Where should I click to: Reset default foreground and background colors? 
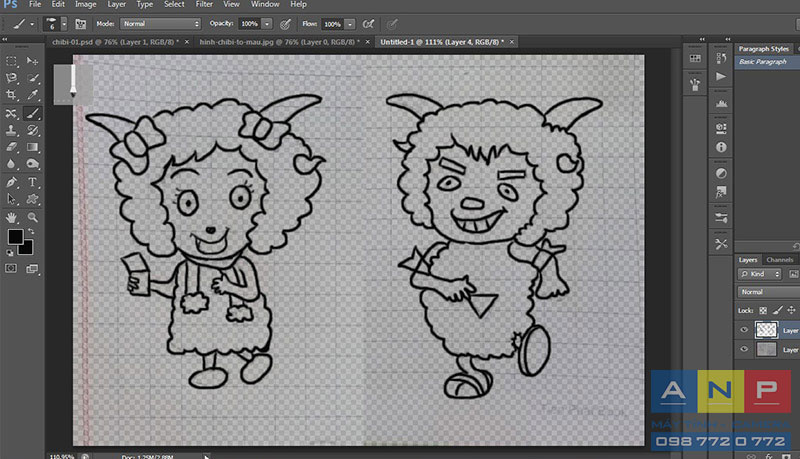point(10,252)
